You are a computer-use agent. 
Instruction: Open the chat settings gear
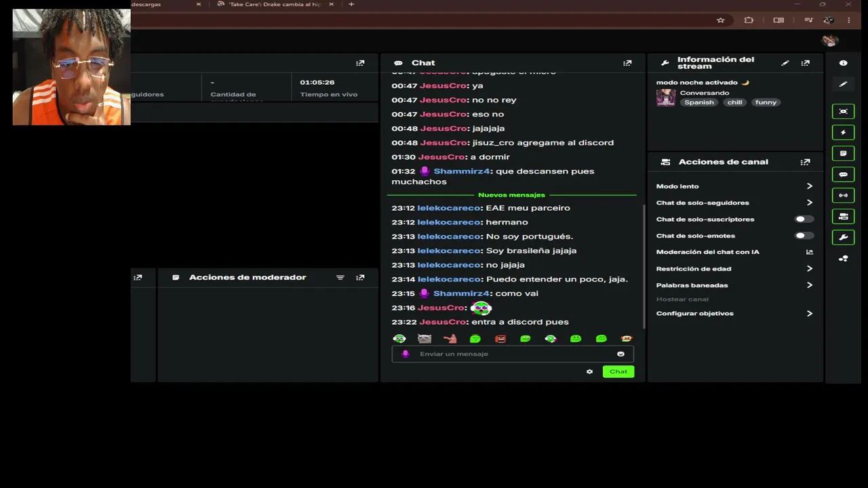click(589, 371)
